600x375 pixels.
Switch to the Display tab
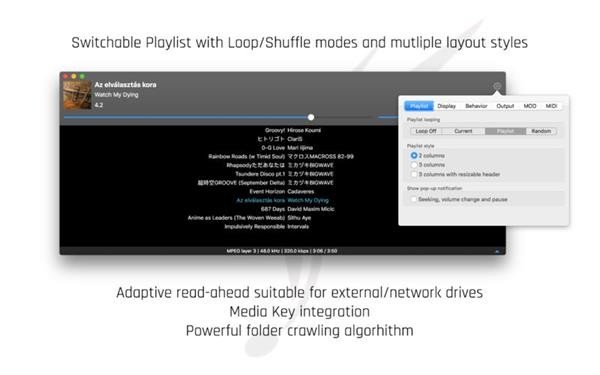(x=447, y=106)
